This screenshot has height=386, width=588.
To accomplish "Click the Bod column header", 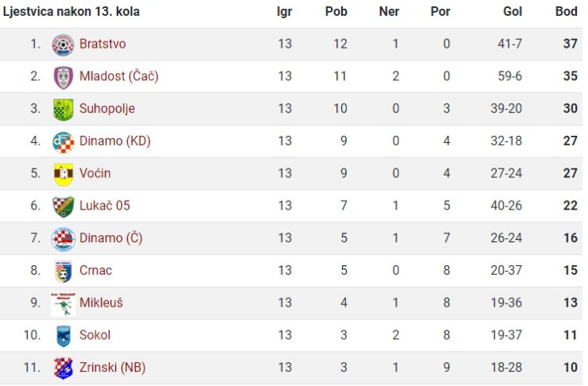I will coord(567,11).
